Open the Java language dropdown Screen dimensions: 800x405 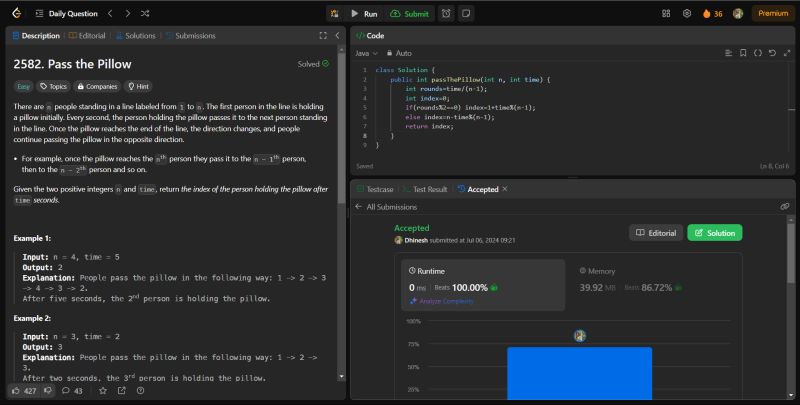click(x=366, y=52)
